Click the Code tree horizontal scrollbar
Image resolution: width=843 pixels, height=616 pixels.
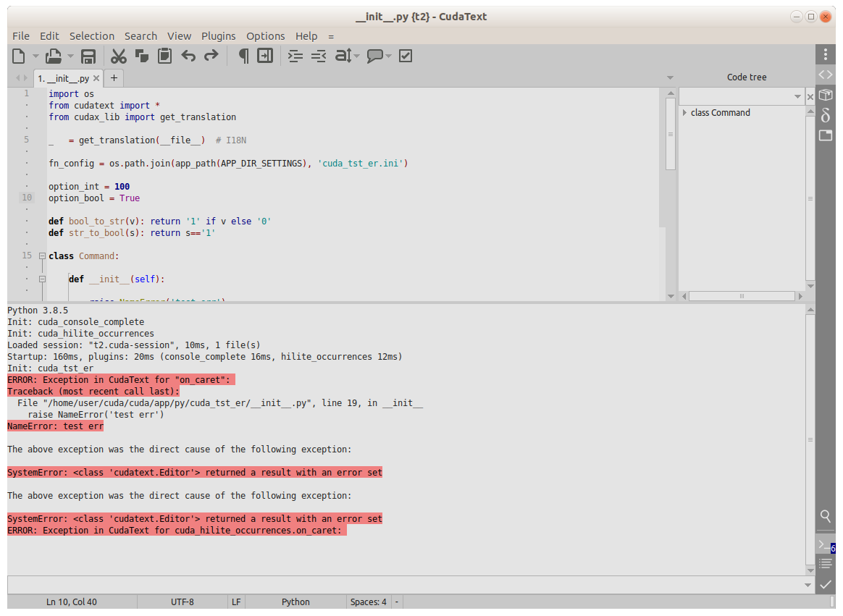(x=742, y=296)
